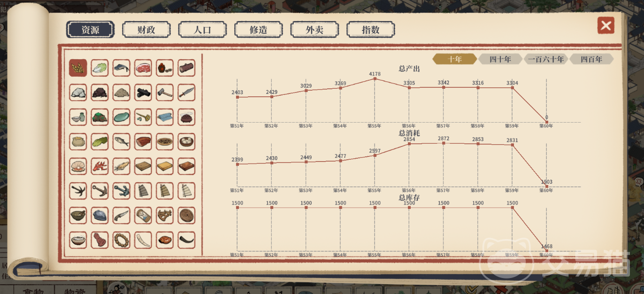Choose the red coral resource icon

[x=100, y=166]
